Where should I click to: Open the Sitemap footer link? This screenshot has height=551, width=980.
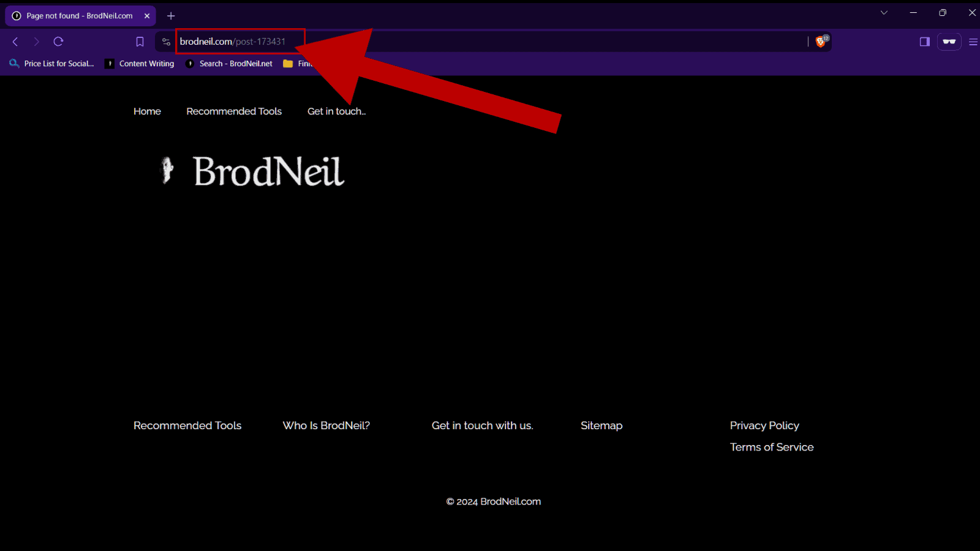click(601, 425)
